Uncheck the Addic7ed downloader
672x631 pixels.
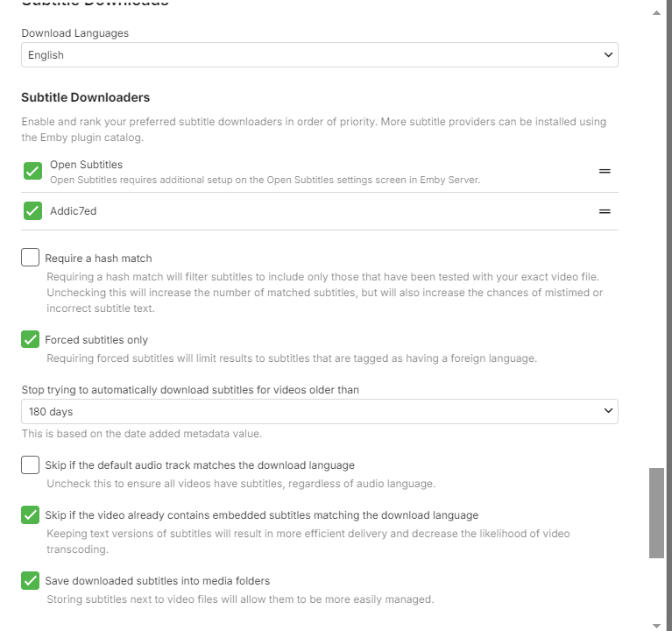pos(33,211)
